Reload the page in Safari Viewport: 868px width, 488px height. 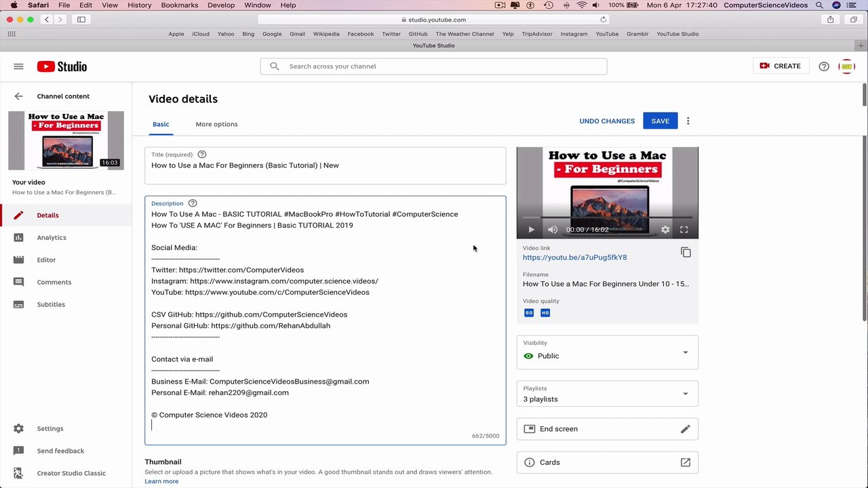pos(603,20)
